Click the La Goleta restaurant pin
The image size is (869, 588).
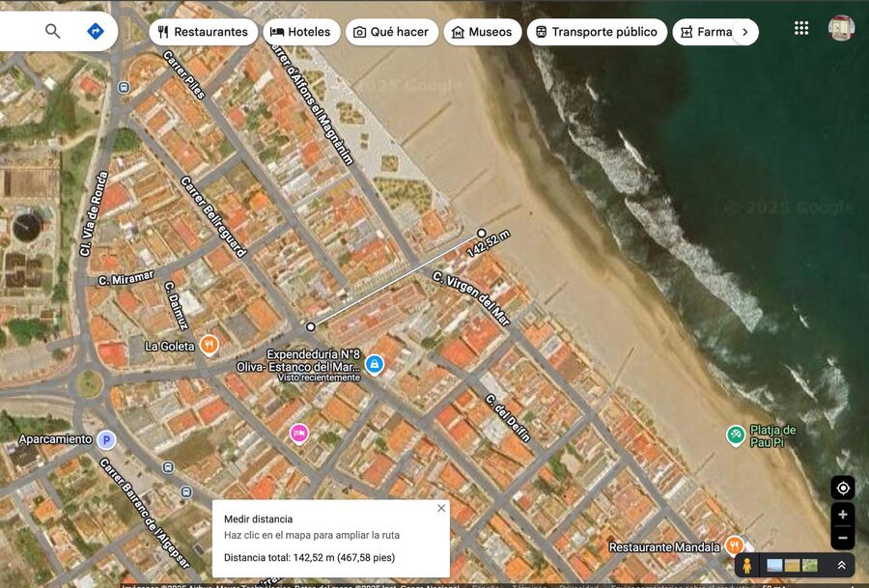click(x=210, y=345)
